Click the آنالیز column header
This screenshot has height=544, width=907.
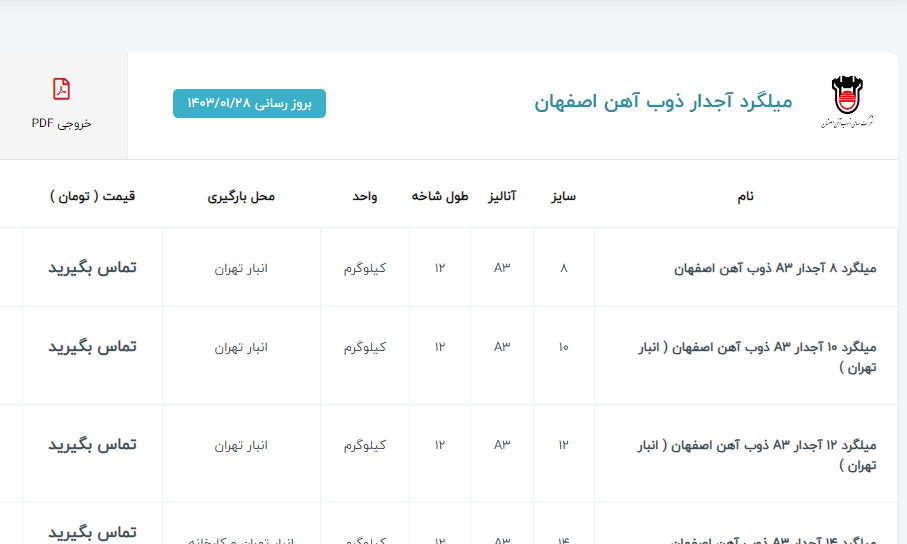[501, 196]
